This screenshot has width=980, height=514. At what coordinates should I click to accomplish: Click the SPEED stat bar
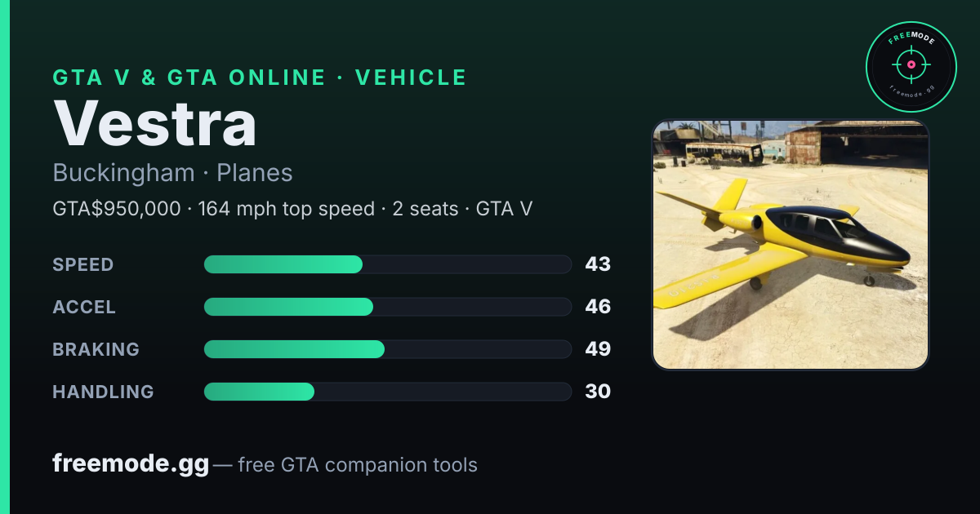[387, 264]
